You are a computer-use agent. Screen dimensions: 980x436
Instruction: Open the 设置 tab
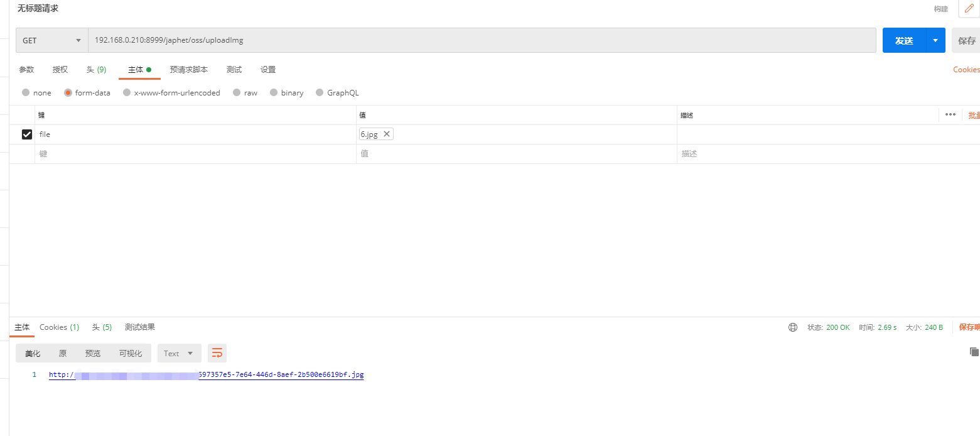[x=268, y=70]
